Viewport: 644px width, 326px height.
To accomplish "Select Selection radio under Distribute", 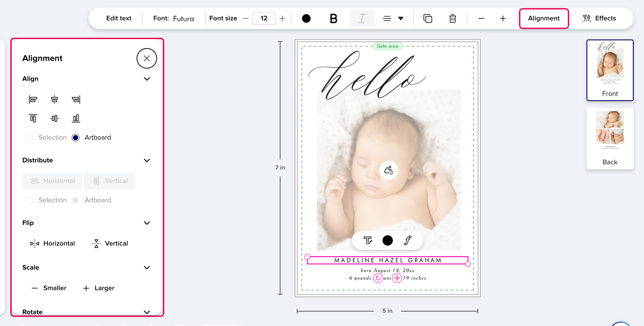I will 29,200.
